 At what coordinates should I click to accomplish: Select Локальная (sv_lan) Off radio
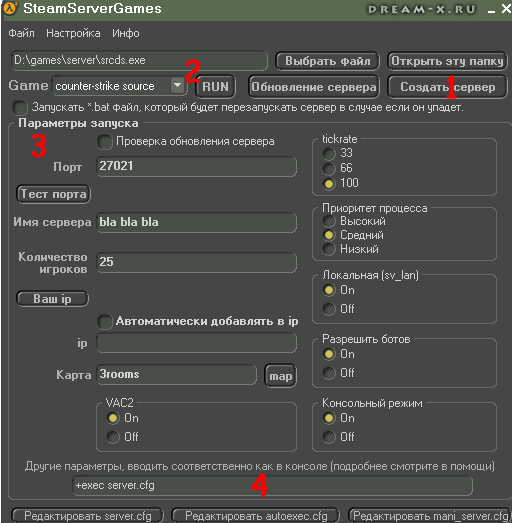pyautogui.click(x=329, y=309)
